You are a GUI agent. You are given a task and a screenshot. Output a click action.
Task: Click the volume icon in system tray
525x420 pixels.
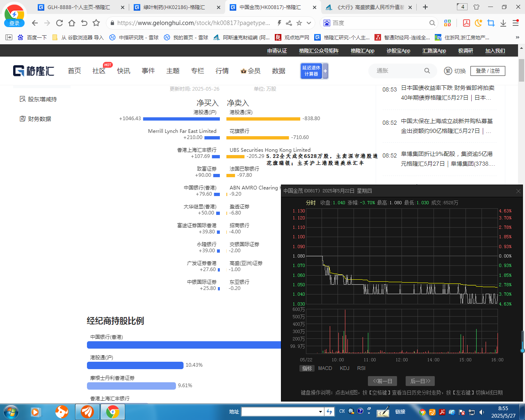click(x=482, y=412)
